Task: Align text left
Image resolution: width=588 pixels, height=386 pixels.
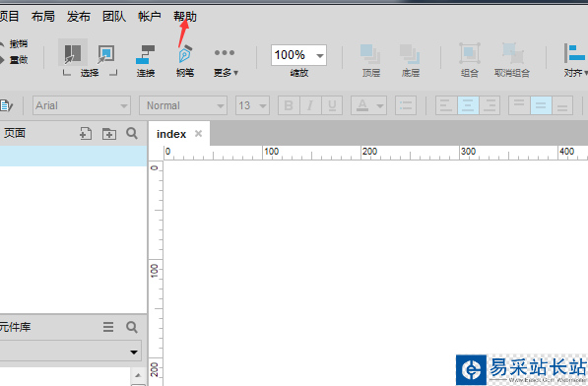Action: [446, 105]
